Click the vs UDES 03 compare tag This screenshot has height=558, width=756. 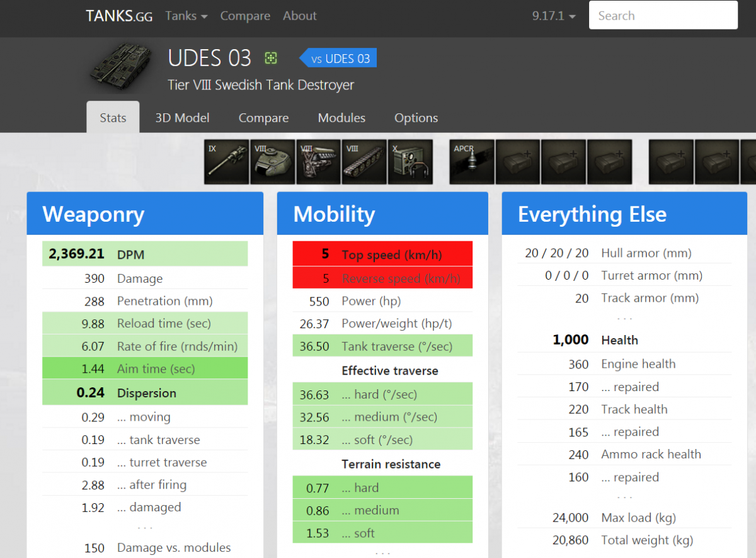point(339,59)
